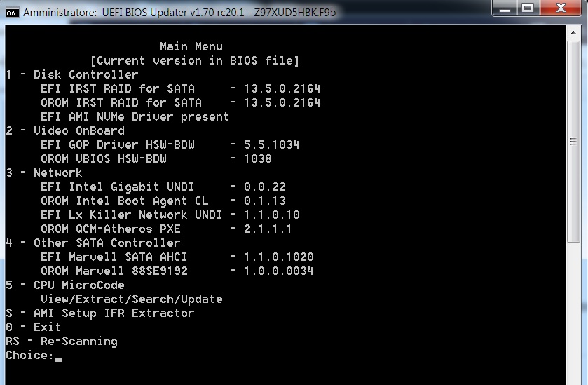Click 'EFI Marvell SATA AHCI' row
588x385 pixels.
pos(177,257)
